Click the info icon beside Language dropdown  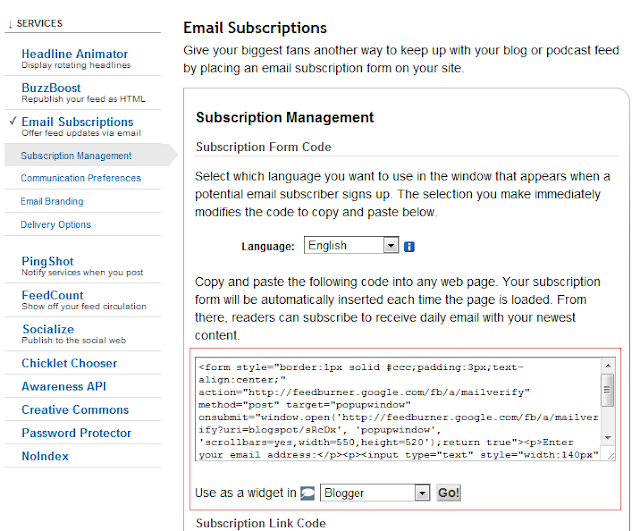tap(409, 246)
